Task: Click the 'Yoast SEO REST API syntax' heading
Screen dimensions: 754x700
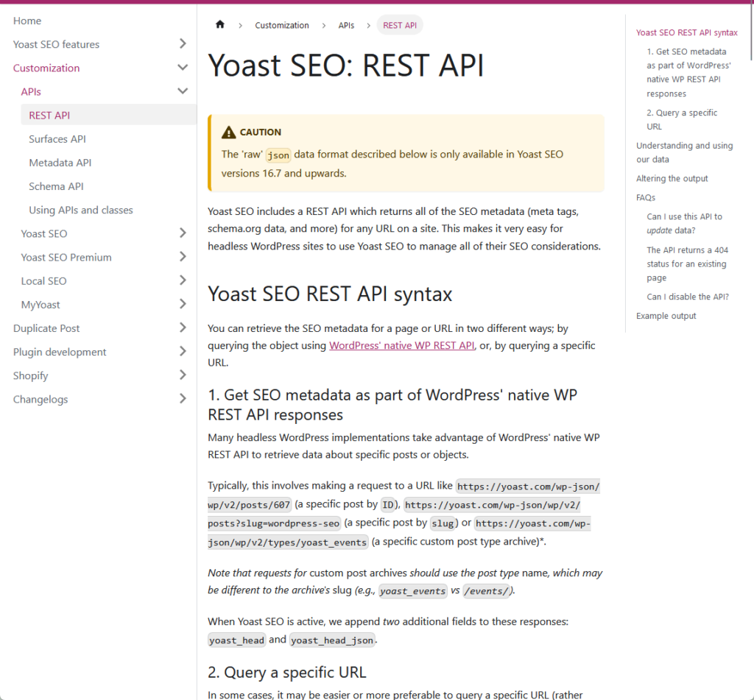Action: point(330,294)
